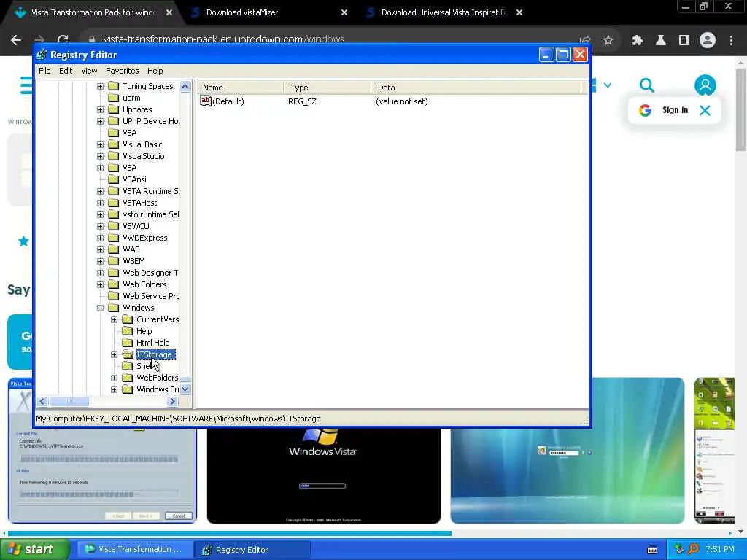
Task: Expand the Tuning Spaces registry key
Action: click(x=100, y=86)
